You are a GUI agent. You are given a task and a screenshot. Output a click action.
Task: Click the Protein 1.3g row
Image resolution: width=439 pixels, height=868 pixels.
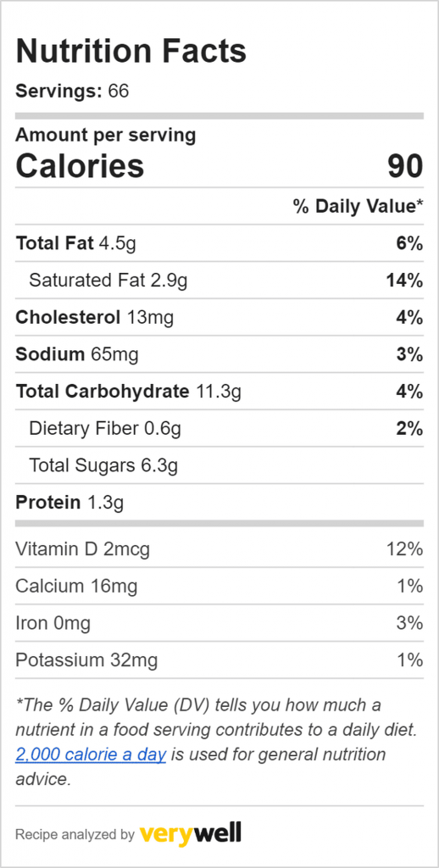(x=219, y=503)
